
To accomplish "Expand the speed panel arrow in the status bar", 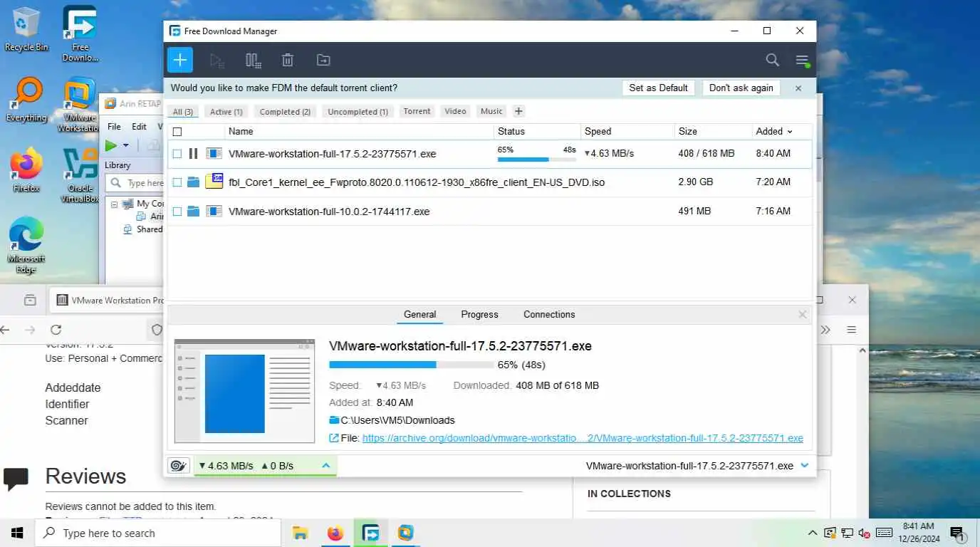I will [325, 466].
